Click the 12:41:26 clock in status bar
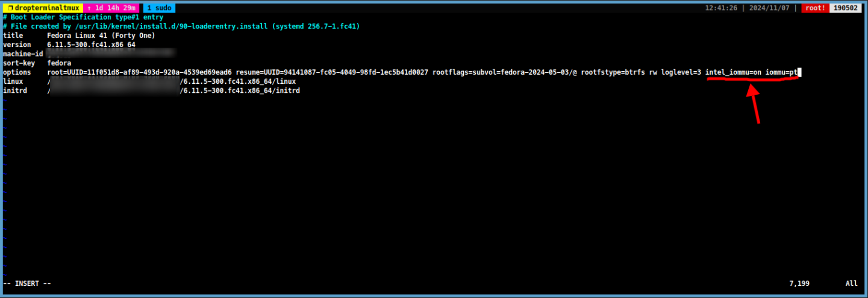The height and width of the screenshot is (298, 868). [720, 8]
